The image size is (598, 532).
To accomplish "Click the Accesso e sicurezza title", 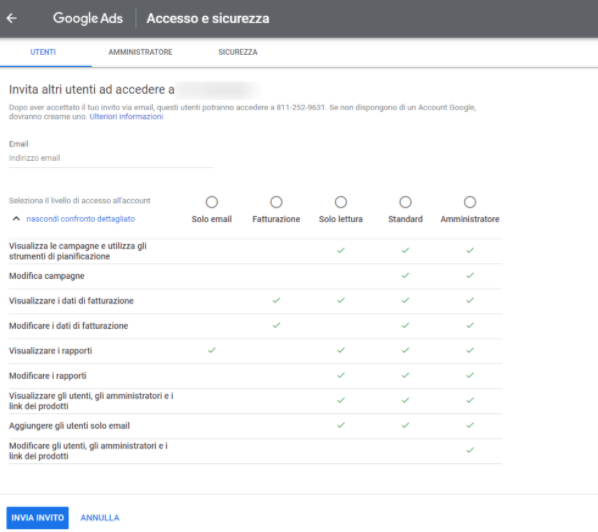I will (208, 18).
